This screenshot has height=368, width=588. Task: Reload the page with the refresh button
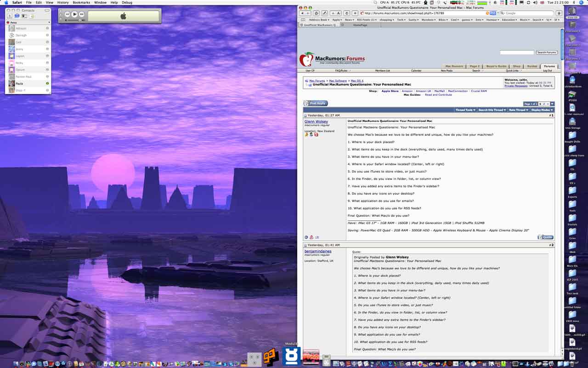347,13
